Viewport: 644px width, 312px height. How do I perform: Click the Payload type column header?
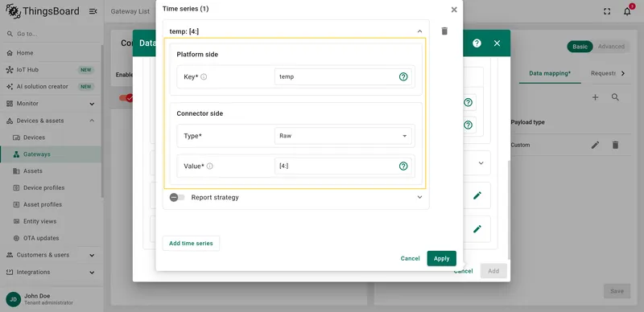coord(528,122)
